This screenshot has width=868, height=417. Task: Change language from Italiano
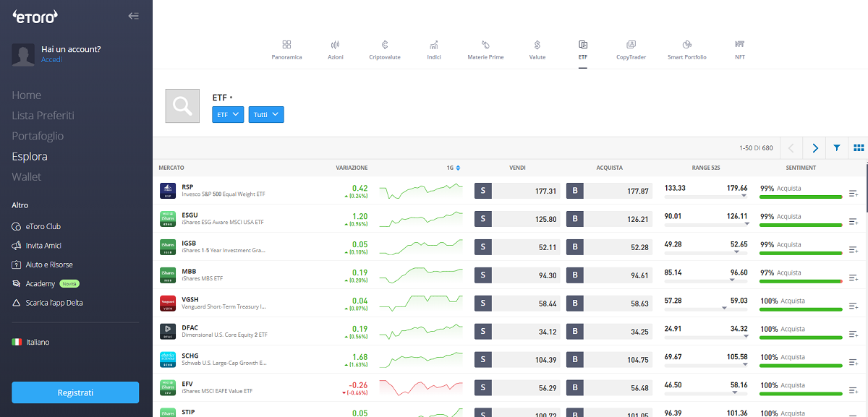pyautogui.click(x=31, y=342)
